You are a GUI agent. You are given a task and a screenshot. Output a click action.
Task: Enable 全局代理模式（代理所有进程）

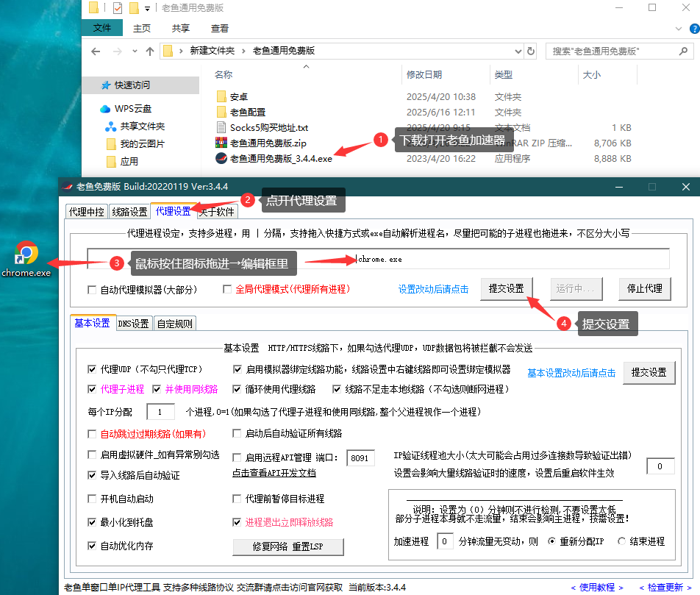(228, 289)
